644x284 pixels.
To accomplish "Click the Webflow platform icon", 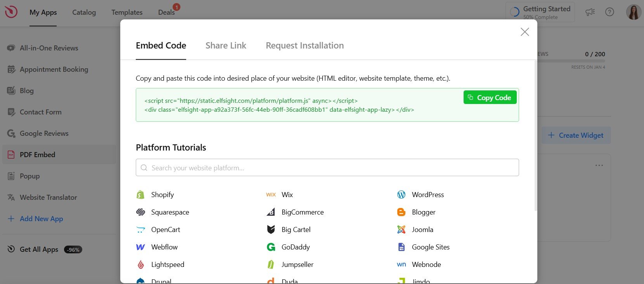I will [140, 247].
